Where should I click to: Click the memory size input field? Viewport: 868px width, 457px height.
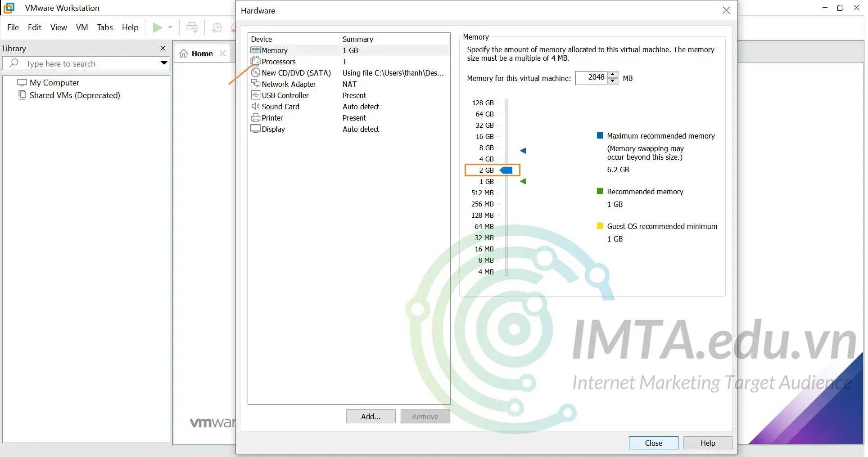point(592,78)
